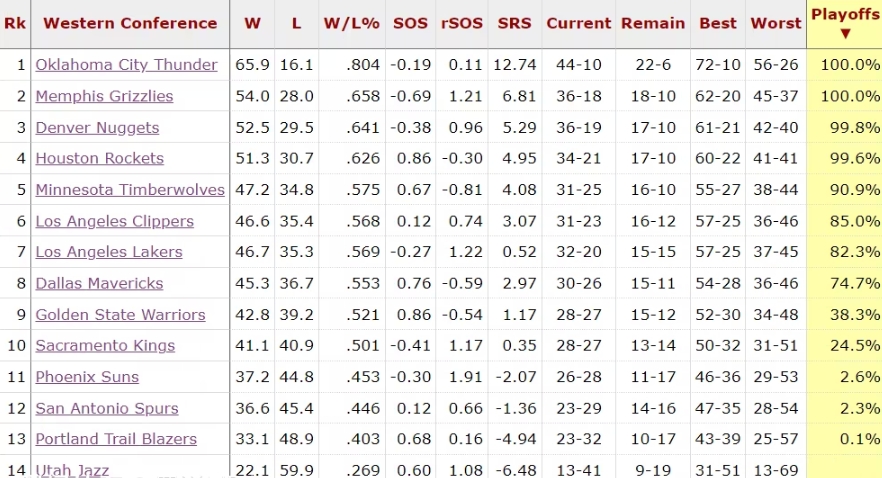Viewport: 882px width, 478px height.
Task: Click the Dallas Mavericks link
Action: pos(99,283)
